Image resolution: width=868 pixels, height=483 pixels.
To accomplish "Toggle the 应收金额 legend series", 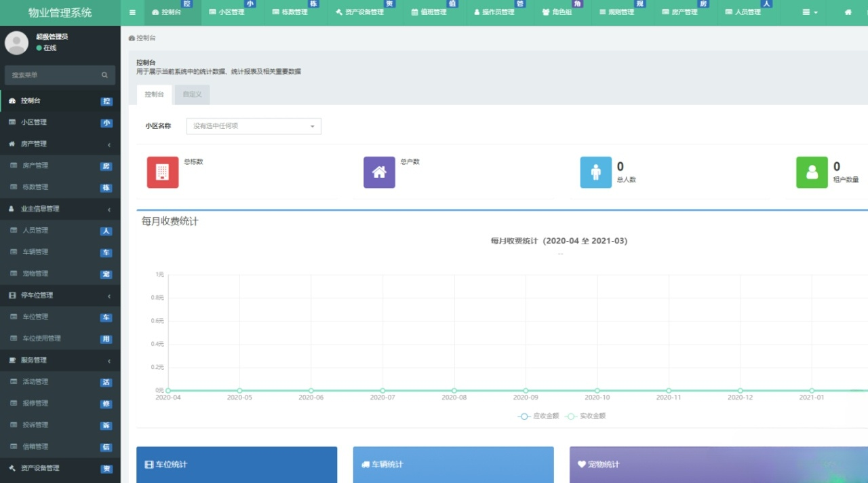I will 538,416.
